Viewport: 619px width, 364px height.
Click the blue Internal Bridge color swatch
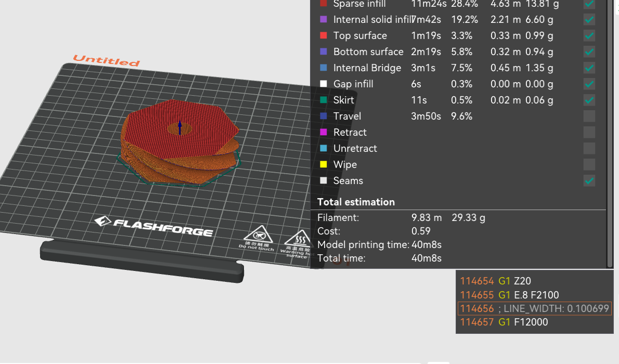pyautogui.click(x=324, y=68)
